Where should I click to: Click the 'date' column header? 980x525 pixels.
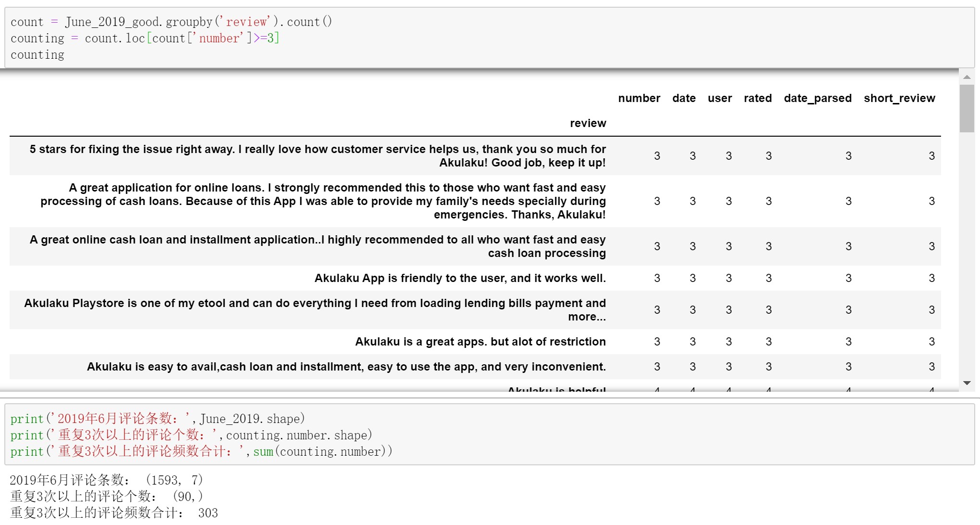click(x=684, y=98)
